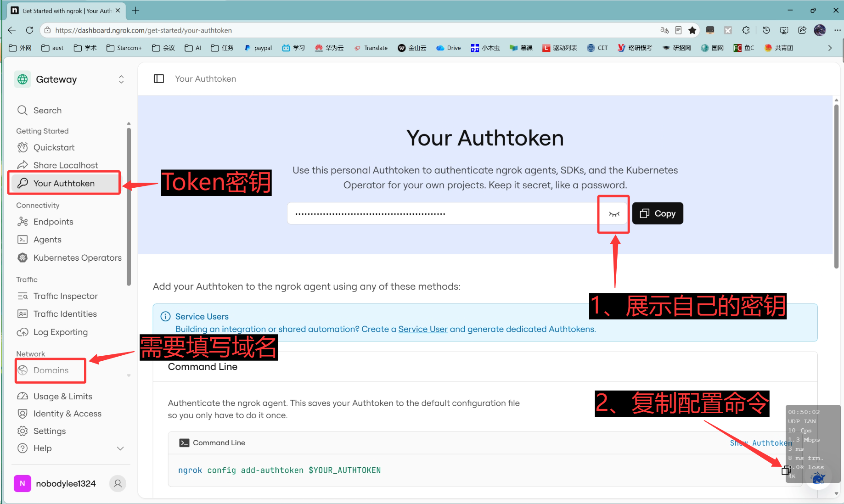Open the 金山云 bookmark

click(412, 48)
